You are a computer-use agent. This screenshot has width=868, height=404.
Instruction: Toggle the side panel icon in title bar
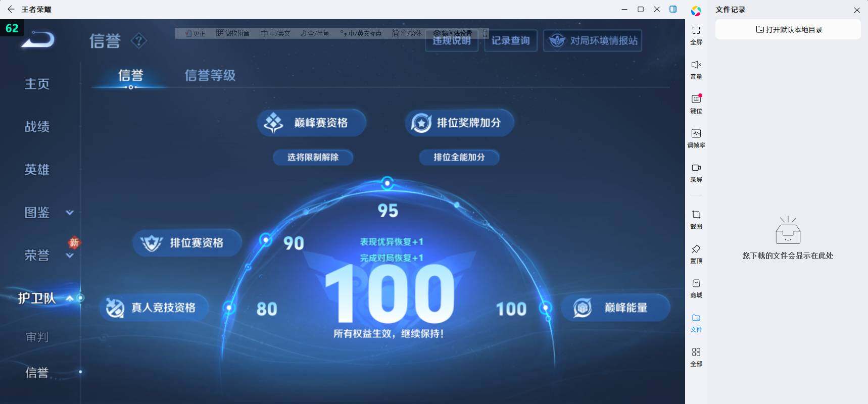coord(673,9)
